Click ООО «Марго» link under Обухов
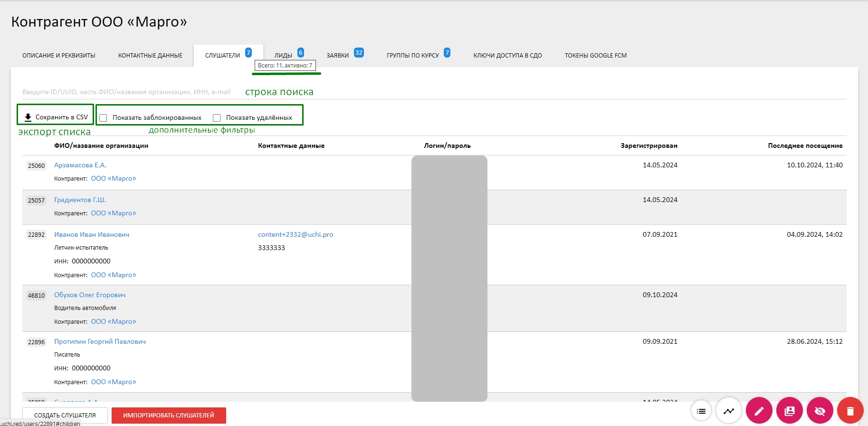Screen dimensions: 868x426 pos(114,321)
